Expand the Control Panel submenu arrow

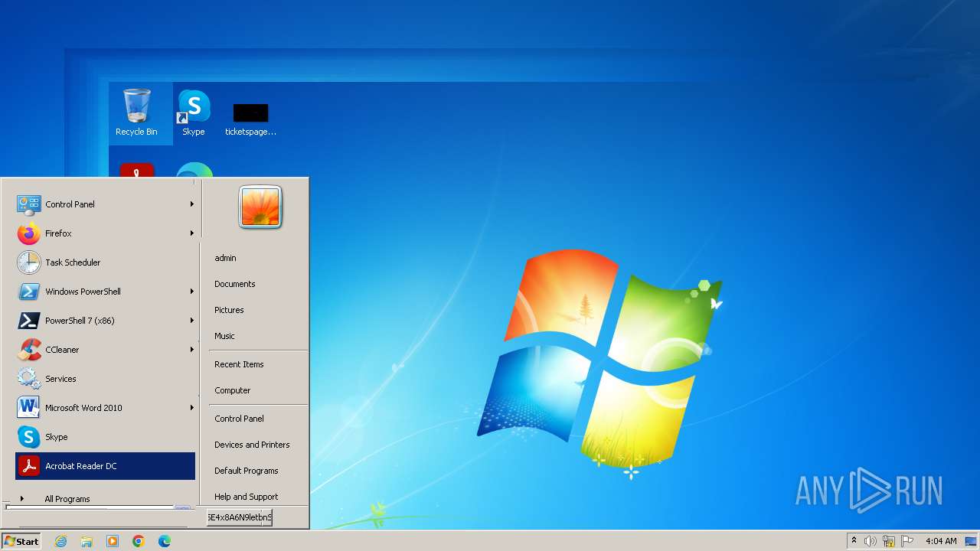point(191,204)
